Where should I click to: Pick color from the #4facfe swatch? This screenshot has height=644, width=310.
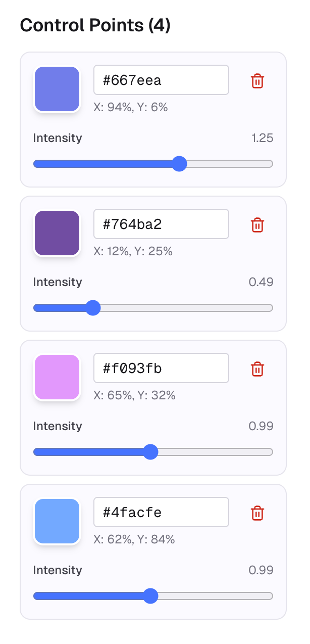coord(57,521)
